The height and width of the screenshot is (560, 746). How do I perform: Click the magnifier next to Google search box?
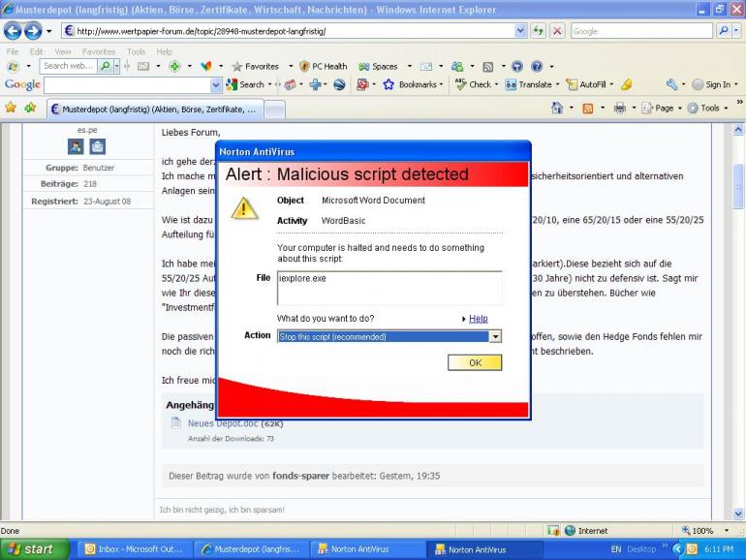(724, 31)
